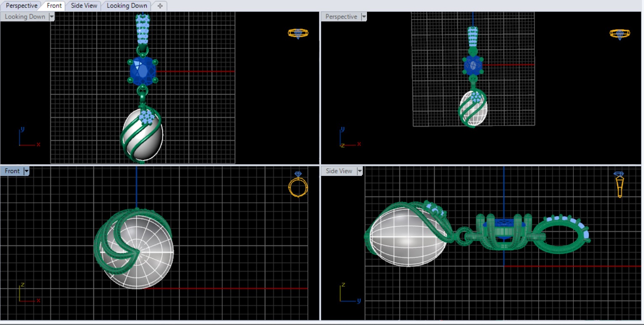Click the Perspective viewport title label
Viewport: 644px width, 325px height.
pyautogui.click(x=341, y=17)
